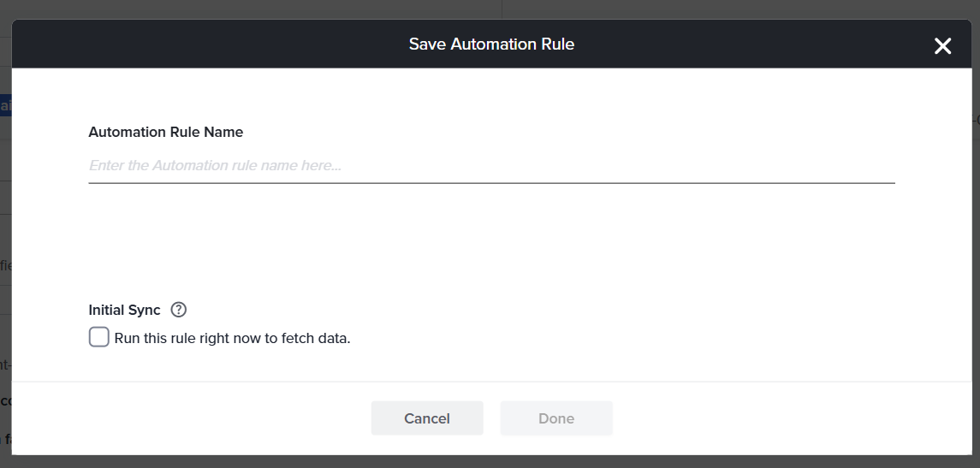Viewport: 980px width, 468px height.
Task: Tick the Initial Sync checkbox box
Action: (x=99, y=337)
